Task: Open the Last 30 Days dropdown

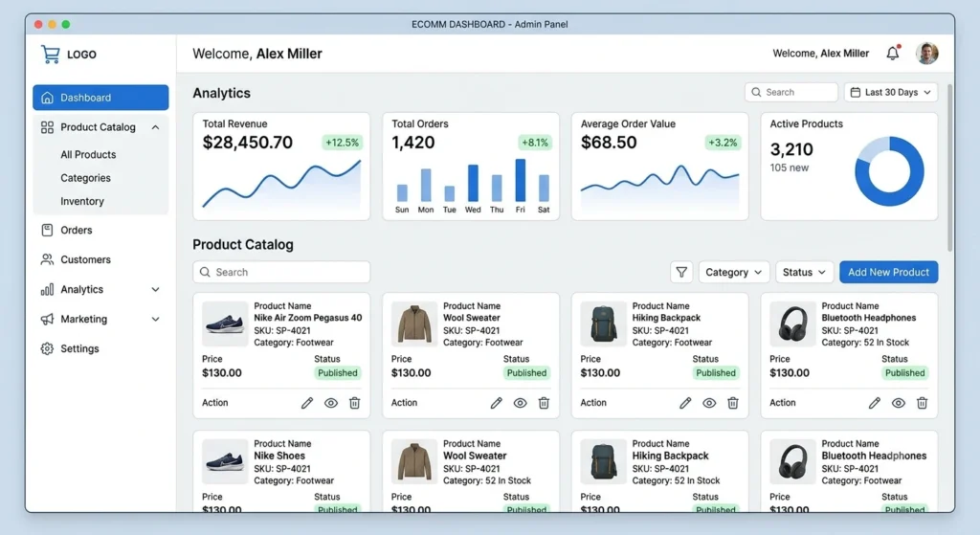Action: coord(891,92)
